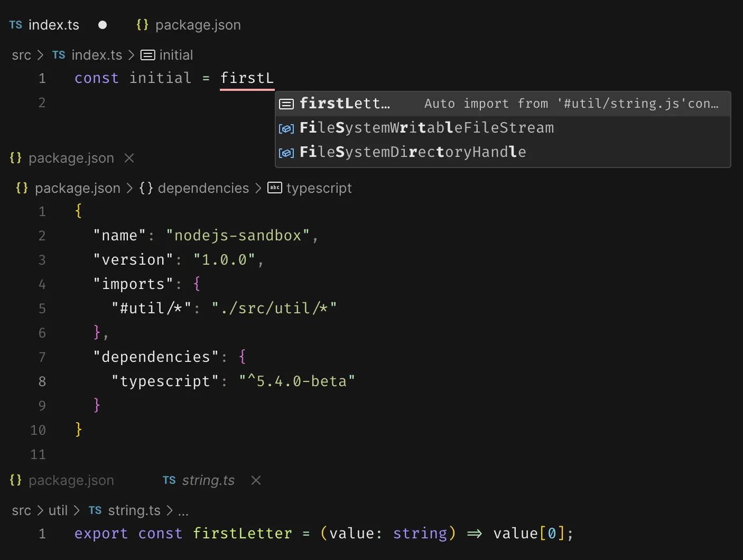This screenshot has height=560, width=743.
Task: Click the braces icon on top package.json tab
Action: [x=142, y=25]
